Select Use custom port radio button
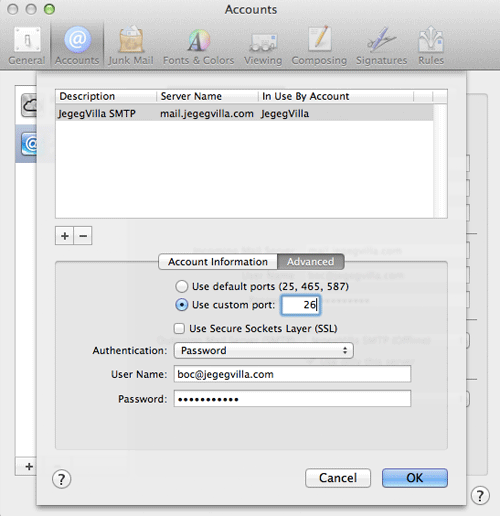The width and height of the screenshot is (500, 516). [182, 305]
